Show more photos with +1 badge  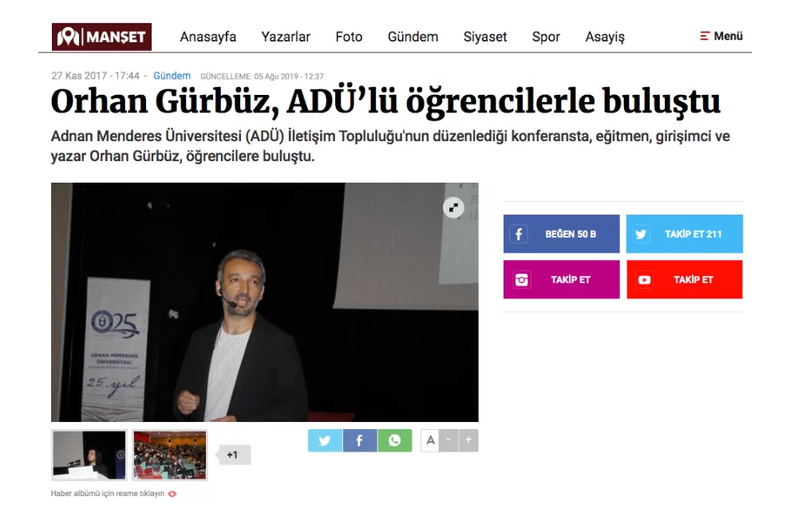(234, 455)
